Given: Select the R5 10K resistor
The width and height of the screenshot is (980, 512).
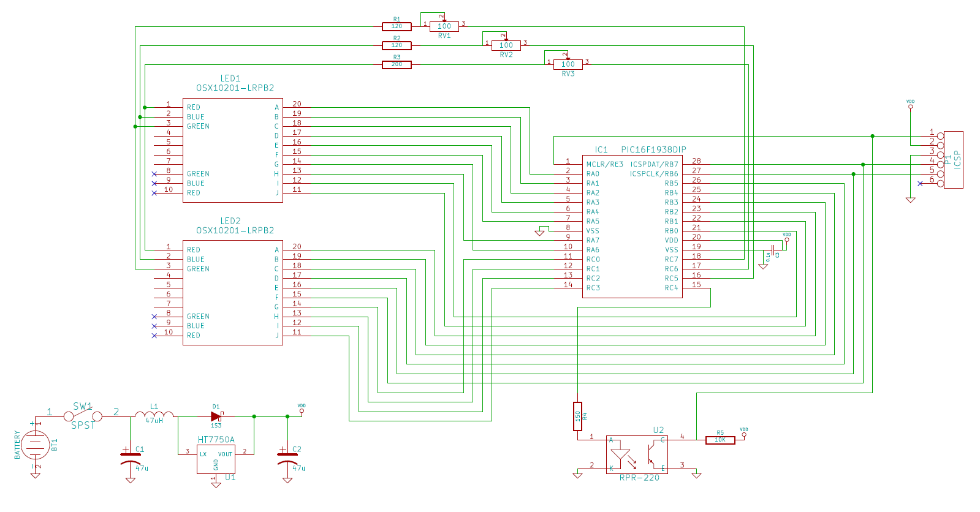Looking at the screenshot, I should point(720,440).
